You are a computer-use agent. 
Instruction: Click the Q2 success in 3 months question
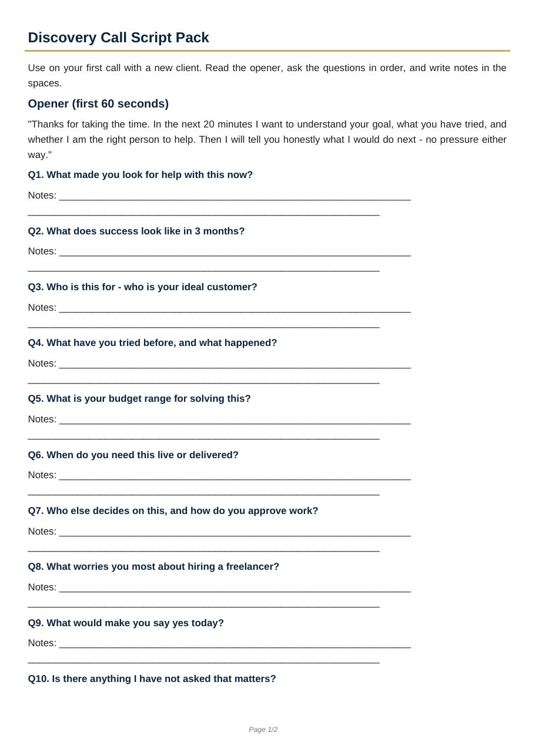pyautogui.click(x=136, y=231)
